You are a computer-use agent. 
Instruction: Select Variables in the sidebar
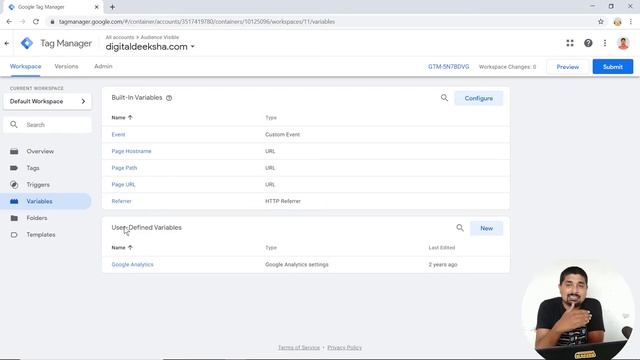pos(40,201)
